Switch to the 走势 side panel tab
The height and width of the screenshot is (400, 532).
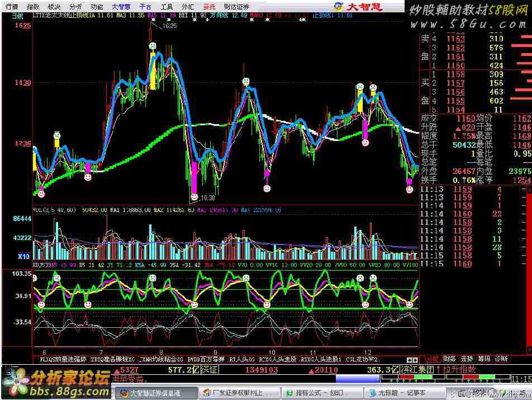467,359
